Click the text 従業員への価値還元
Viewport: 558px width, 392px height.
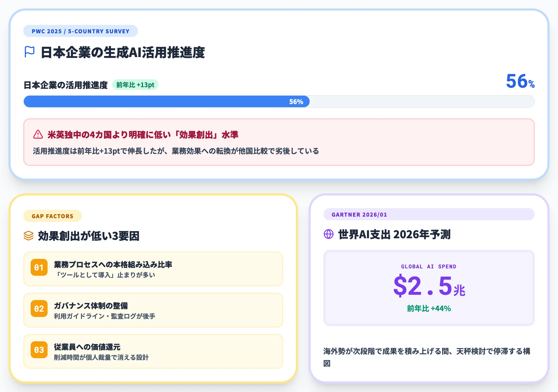click(x=87, y=347)
